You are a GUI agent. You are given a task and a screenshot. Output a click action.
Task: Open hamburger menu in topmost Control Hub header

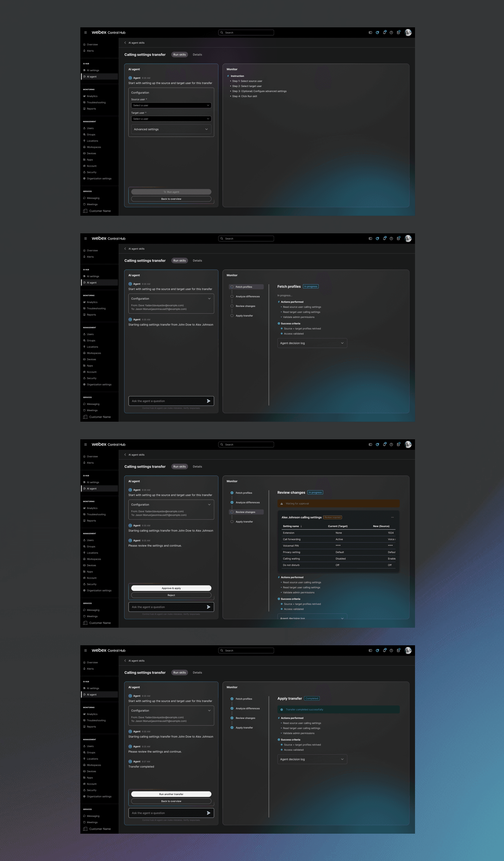[85, 33]
